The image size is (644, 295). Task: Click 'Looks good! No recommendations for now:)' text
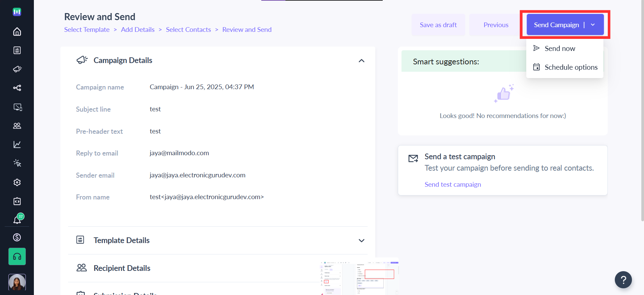click(502, 116)
